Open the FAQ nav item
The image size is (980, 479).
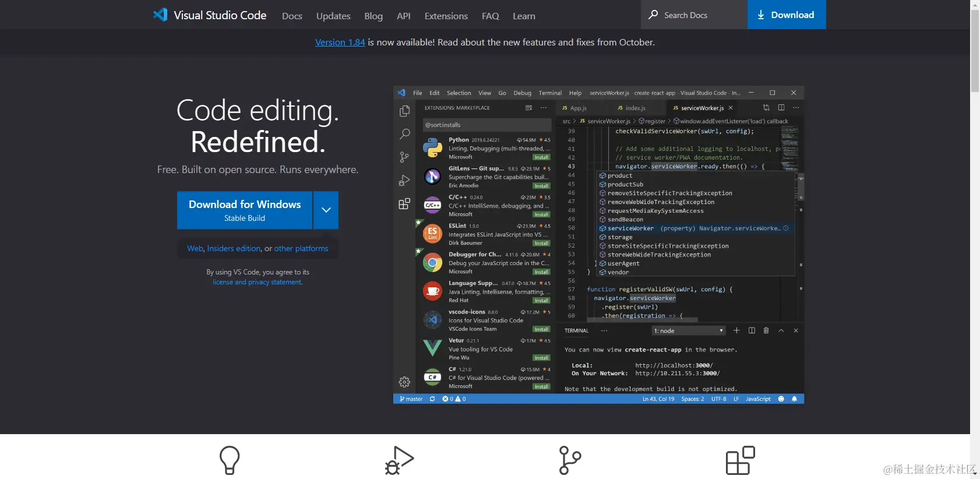491,16
